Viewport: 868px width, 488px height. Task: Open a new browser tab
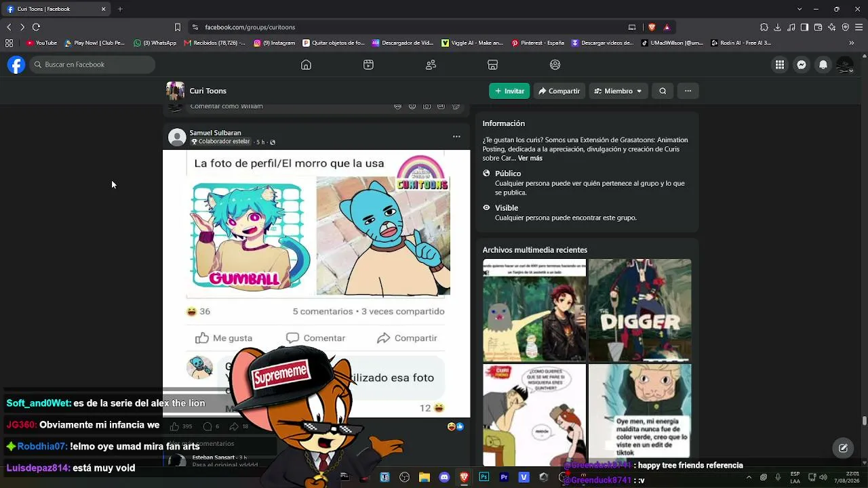coord(120,9)
